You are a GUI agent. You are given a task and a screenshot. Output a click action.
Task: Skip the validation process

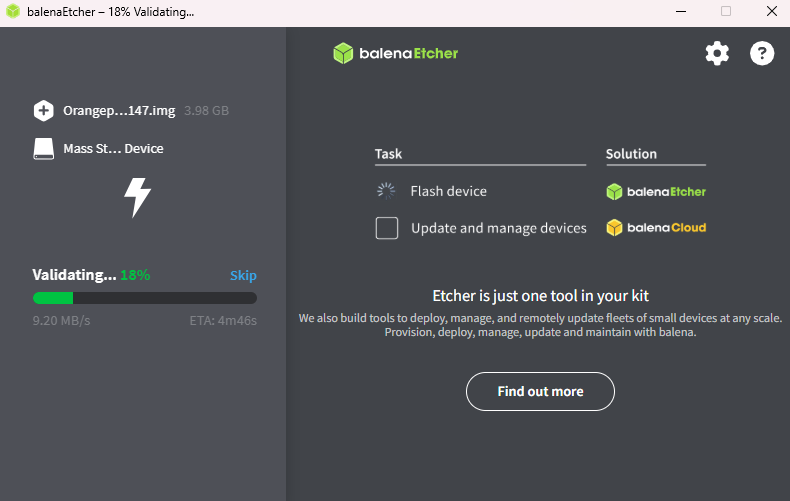[243, 275]
